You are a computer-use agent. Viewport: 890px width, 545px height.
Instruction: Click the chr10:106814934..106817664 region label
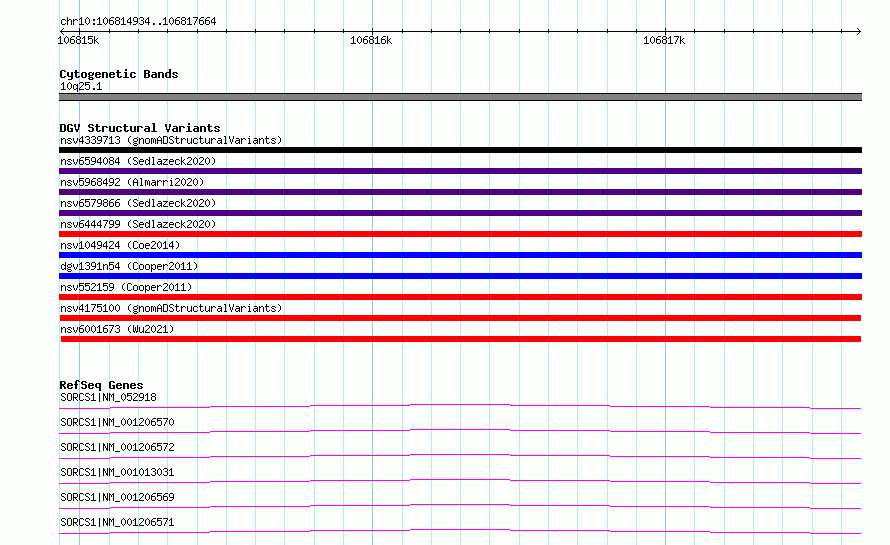point(138,21)
